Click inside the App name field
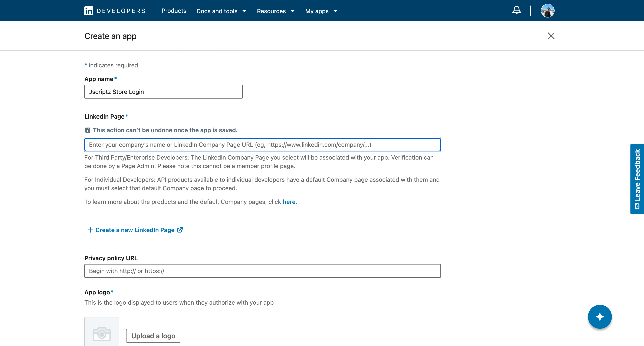 [x=163, y=92]
